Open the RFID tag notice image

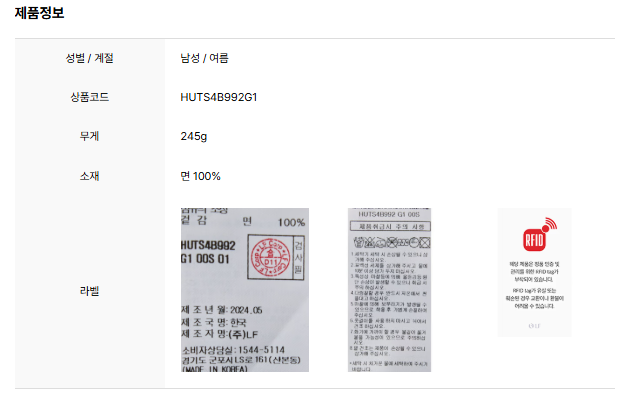(534, 272)
